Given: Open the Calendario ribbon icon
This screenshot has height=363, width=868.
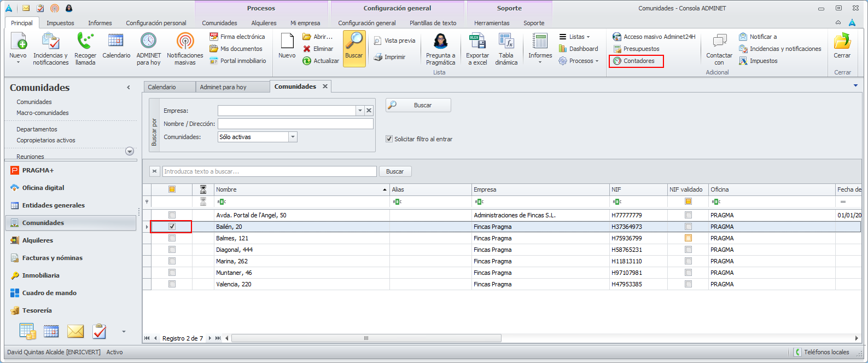Looking at the screenshot, I should (x=116, y=45).
